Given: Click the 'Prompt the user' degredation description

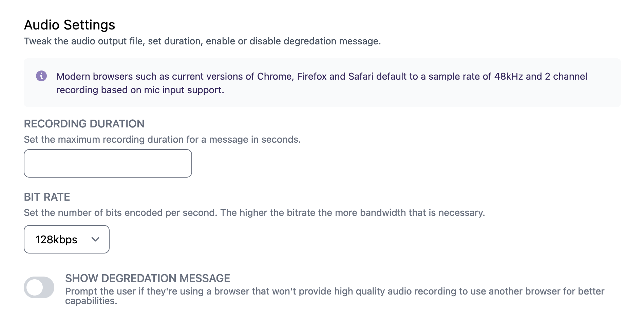Looking at the screenshot, I should click(x=334, y=291).
